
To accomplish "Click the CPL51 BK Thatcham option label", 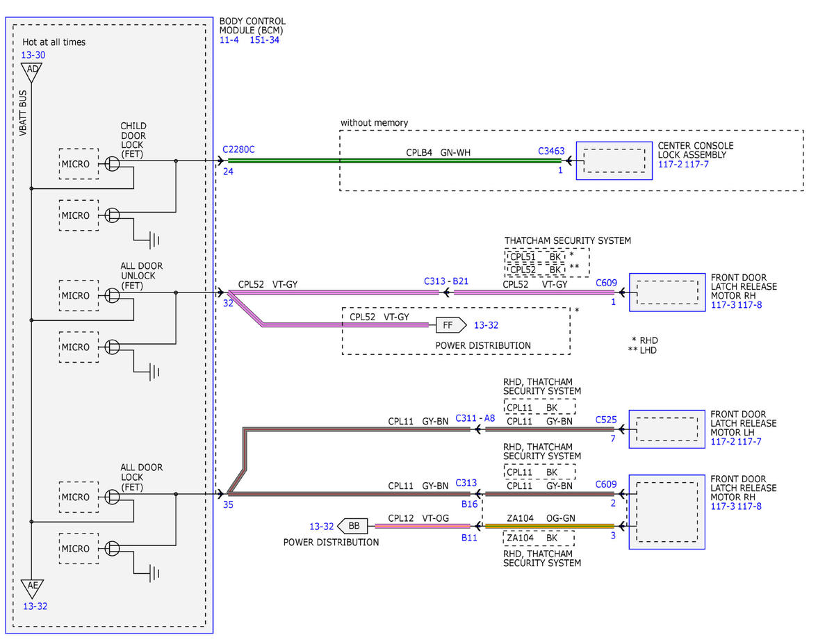I will coord(535,256).
